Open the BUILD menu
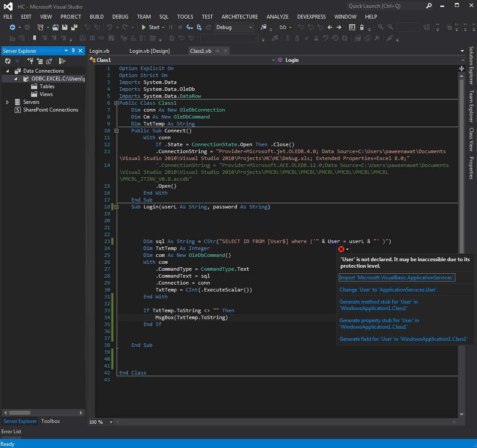This screenshot has height=448, width=477. coord(97,17)
